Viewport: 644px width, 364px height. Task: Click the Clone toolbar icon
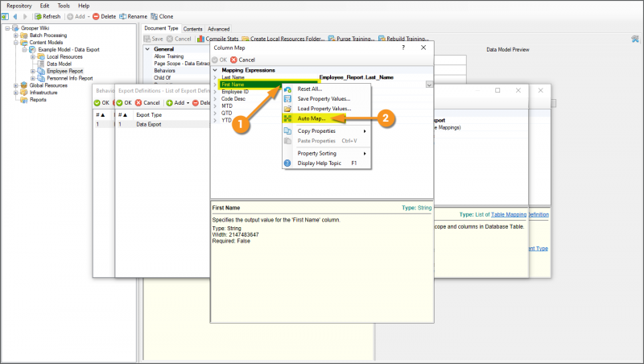click(154, 16)
